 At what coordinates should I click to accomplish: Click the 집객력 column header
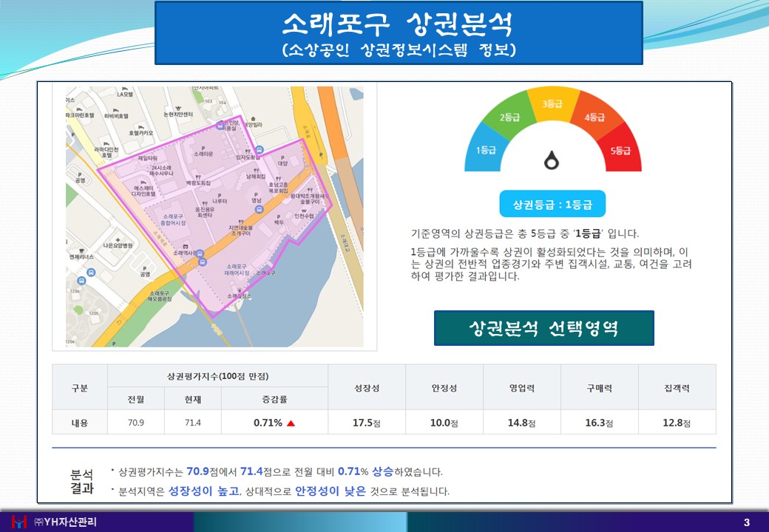[677, 387]
